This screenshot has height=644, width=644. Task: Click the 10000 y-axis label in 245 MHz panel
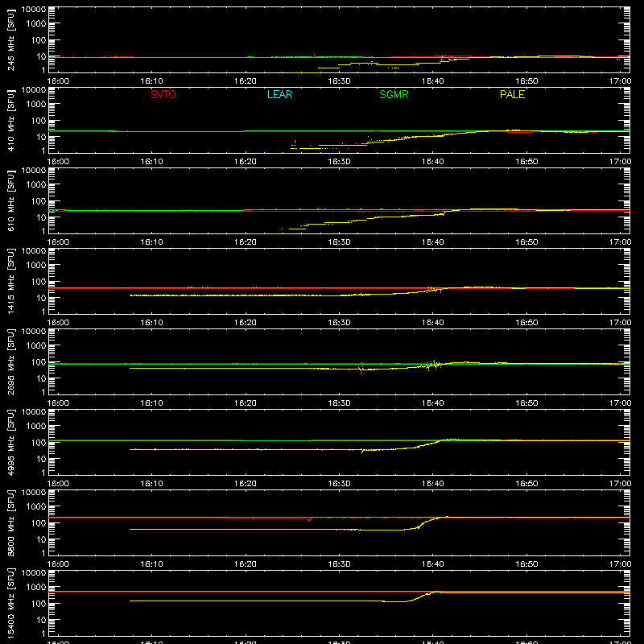click(34, 10)
